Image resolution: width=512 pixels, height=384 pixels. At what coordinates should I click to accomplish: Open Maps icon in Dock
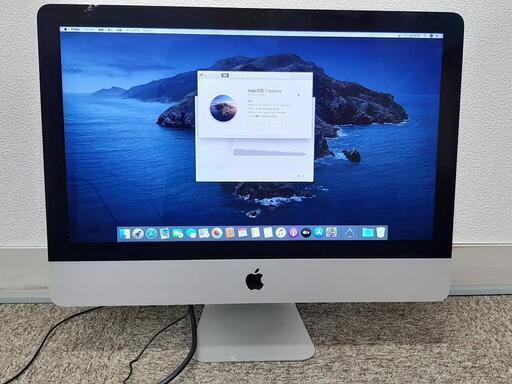coord(204,233)
